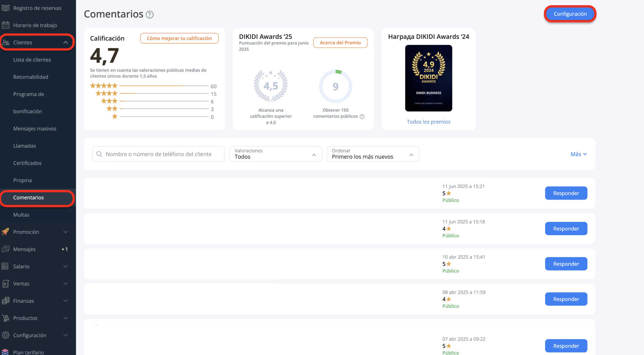Click the Mensajes chat icon
The width and height of the screenshot is (644, 355).
pos(6,249)
